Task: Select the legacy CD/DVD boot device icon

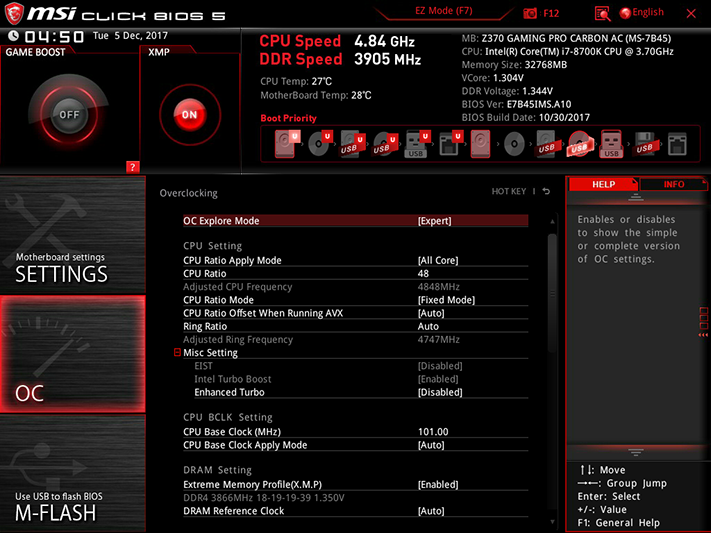Action: pos(514,144)
